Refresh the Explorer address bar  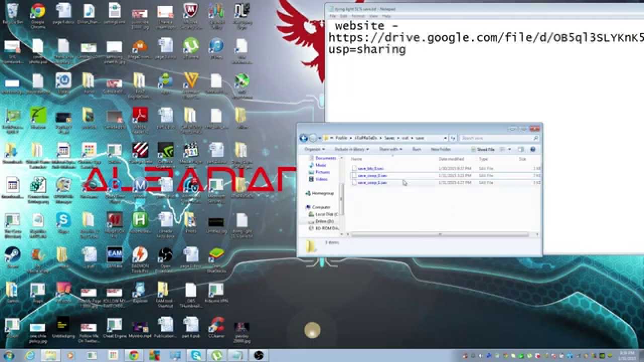[453, 138]
